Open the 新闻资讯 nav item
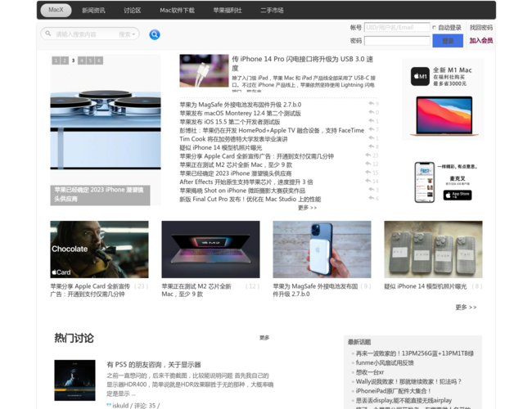The width and height of the screenshot is (532, 409). (x=93, y=11)
